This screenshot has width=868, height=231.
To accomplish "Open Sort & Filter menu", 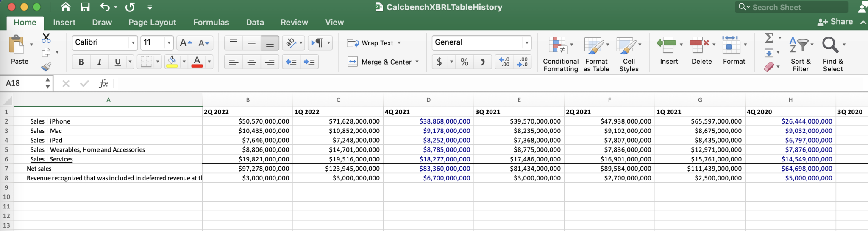I will pyautogui.click(x=800, y=54).
